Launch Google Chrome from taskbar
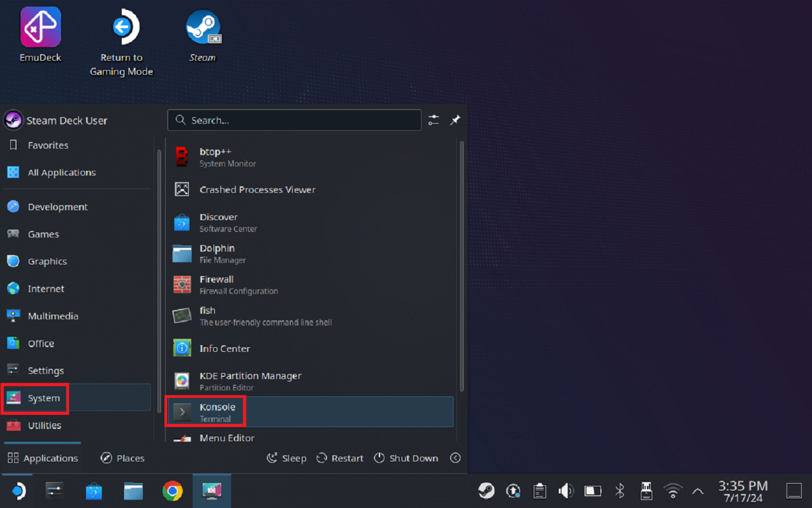This screenshot has width=812, height=508. (x=172, y=491)
